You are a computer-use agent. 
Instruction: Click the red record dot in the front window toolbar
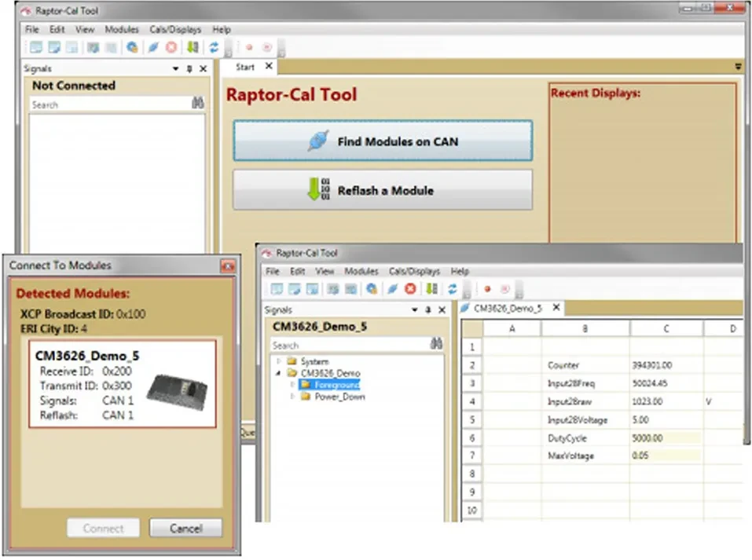[x=487, y=289]
